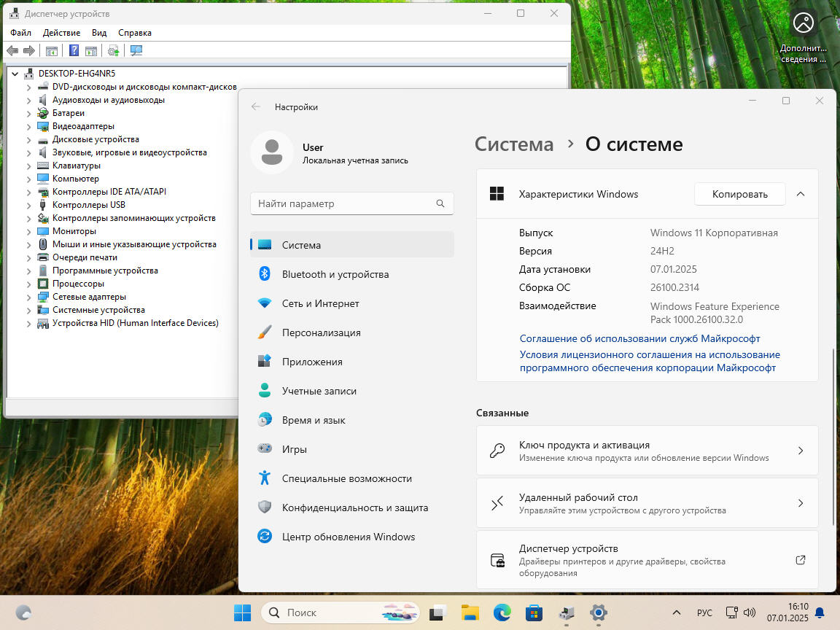Expand the Видеоадаптеры tree node
This screenshot has height=630, width=840.
pyautogui.click(x=29, y=126)
